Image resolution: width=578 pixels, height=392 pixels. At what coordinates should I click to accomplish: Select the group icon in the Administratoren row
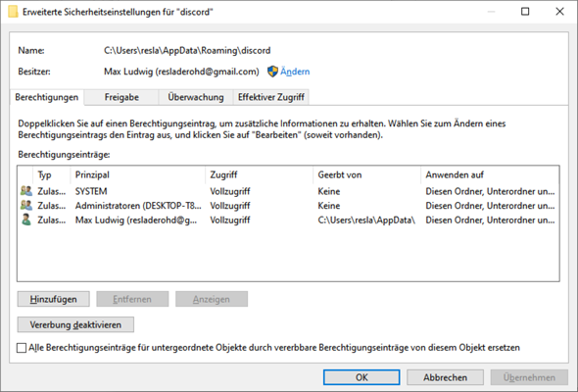pyautogui.click(x=26, y=206)
